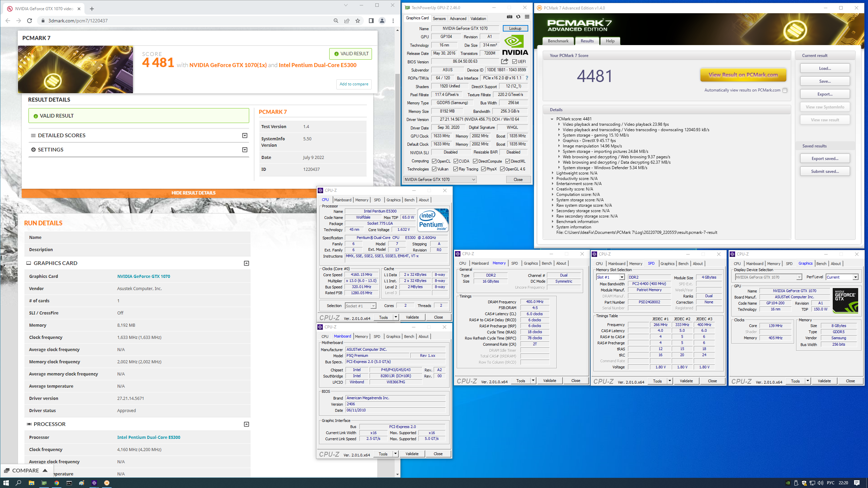Click HIDE RESULT DETAILS bar
This screenshot has width=868, height=488.
(193, 193)
